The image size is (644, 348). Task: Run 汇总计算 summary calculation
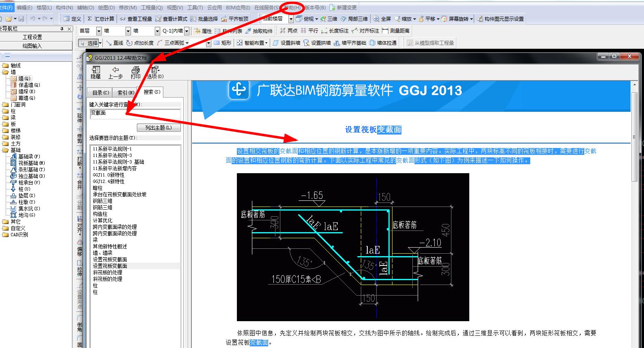(x=100, y=19)
